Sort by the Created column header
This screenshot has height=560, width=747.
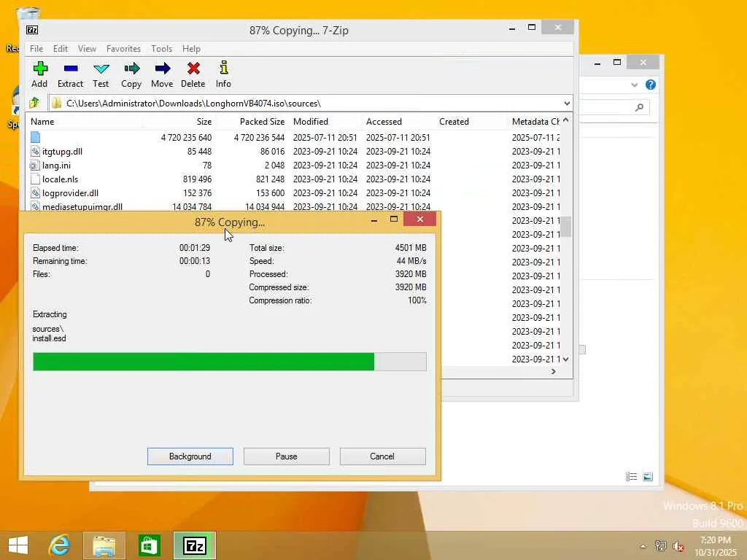[x=471, y=122]
